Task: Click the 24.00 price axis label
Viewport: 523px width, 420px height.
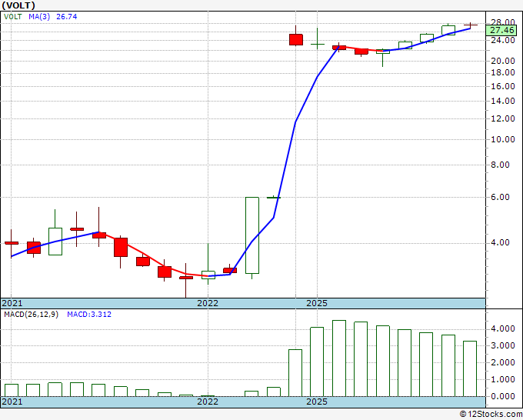Action: [503, 40]
